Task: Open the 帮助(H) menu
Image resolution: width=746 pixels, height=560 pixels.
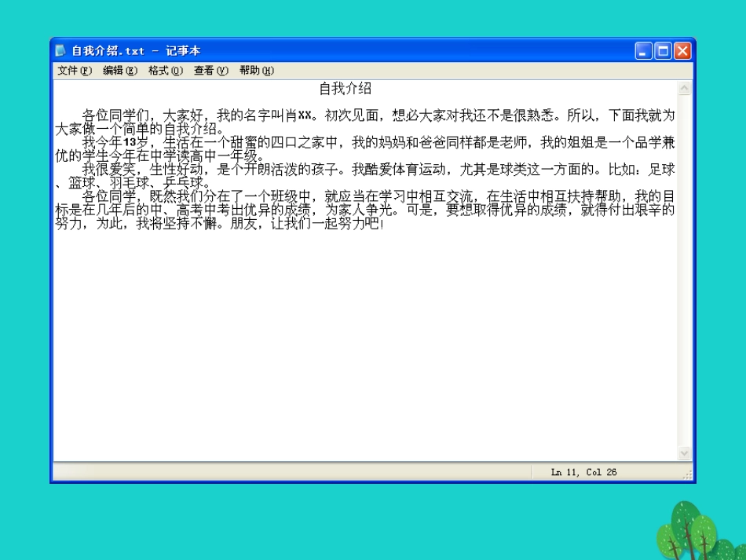Action: pyautogui.click(x=257, y=71)
